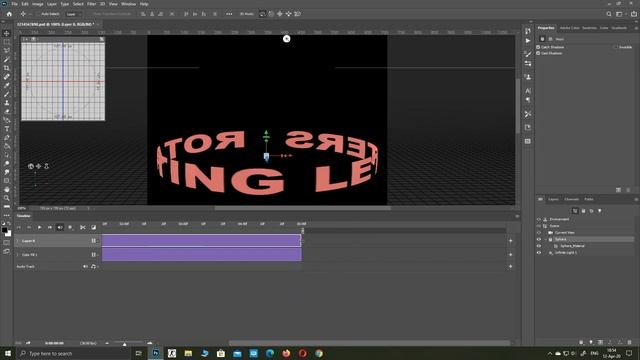The width and height of the screenshot is (640, 360).
Task: Toggle the Cast Shadows checkbox
Action: (x=538, y=53)
